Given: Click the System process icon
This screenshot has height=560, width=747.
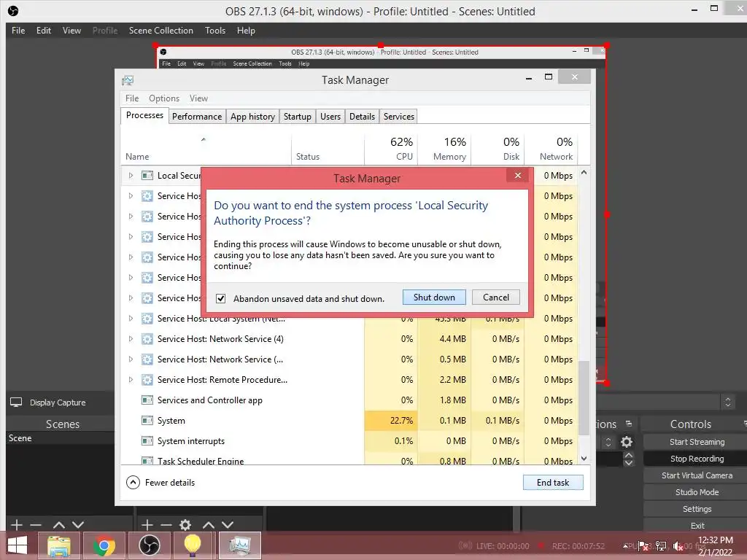Looking at the screenshot, I should pyautogui.click(x=147, y=421).
